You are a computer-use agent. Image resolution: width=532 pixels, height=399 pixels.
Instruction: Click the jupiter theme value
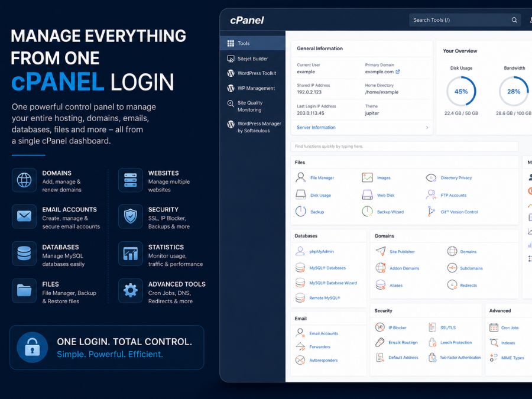click(x=372, y=113)
